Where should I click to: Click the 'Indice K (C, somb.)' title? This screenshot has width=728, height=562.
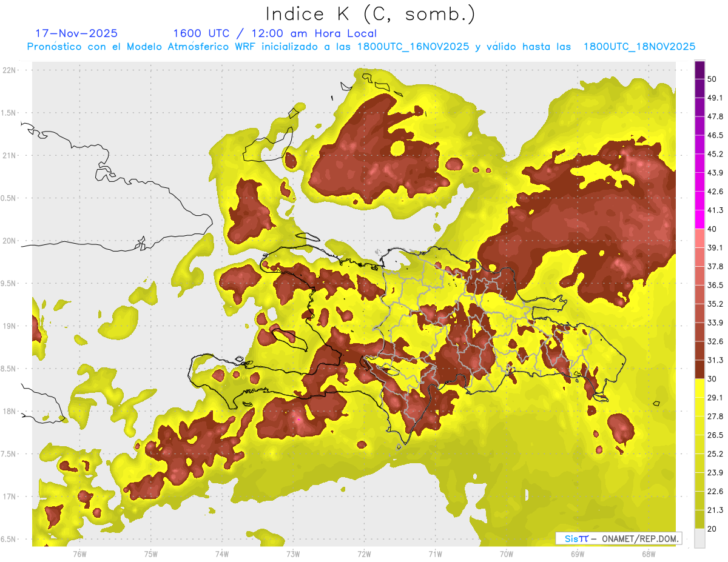tap(370, 13)
